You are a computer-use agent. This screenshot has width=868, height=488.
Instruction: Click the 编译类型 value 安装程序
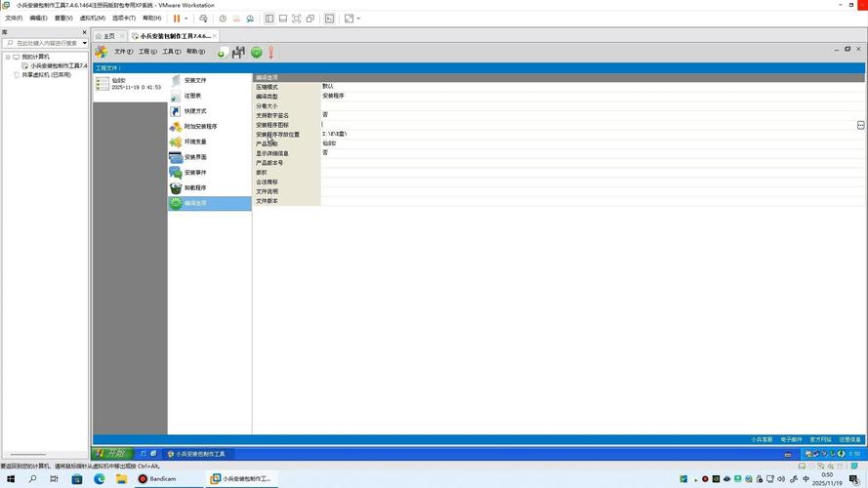click(333, 96)
